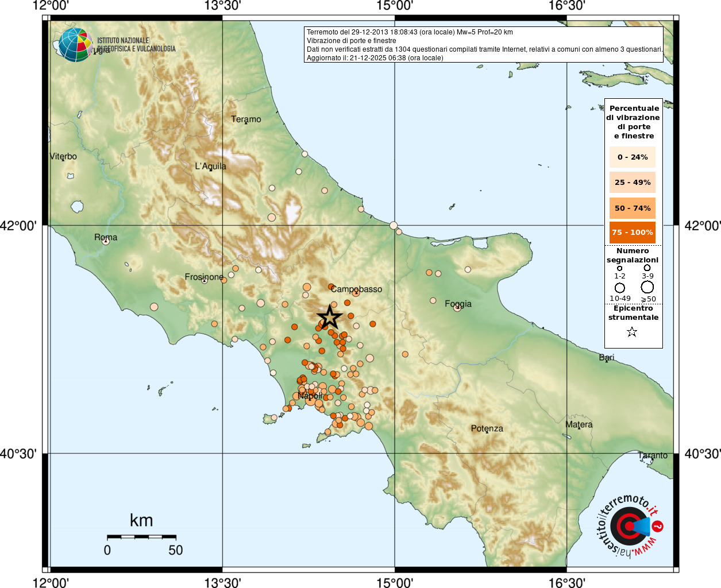This screenshot has height=588, width=721.
Task: Pick the 50 - 74% legend swatch
Action: (632, 208)
